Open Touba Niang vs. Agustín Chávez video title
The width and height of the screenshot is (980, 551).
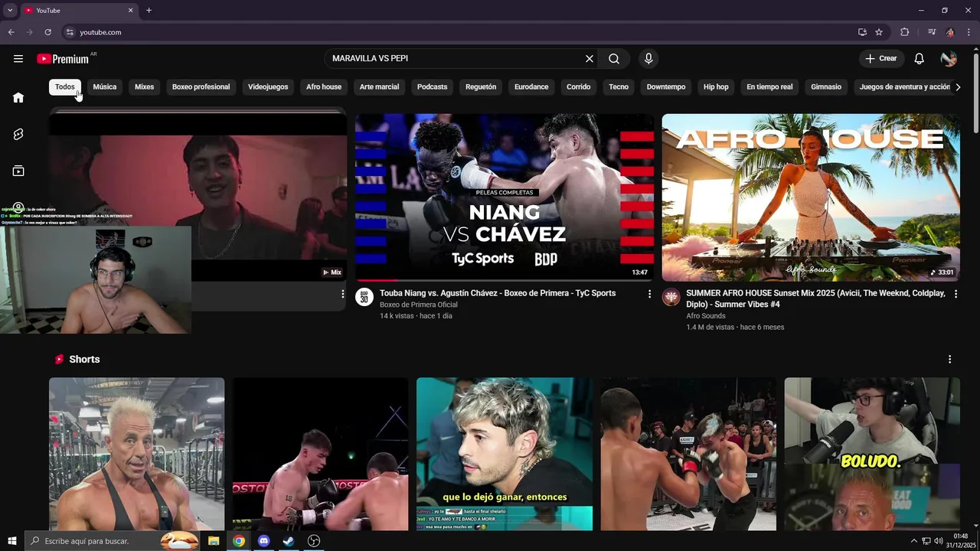pyautogui.click(x=498, y=293)
